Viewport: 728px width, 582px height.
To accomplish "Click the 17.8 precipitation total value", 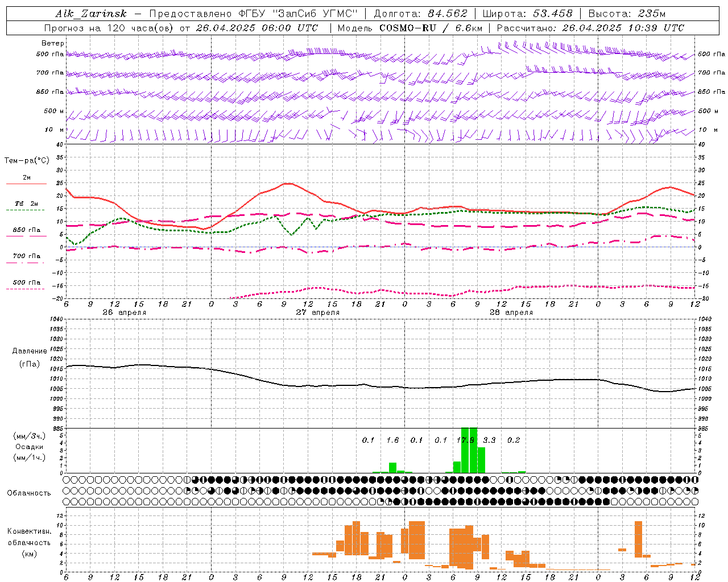I will (x=465, y=440).
